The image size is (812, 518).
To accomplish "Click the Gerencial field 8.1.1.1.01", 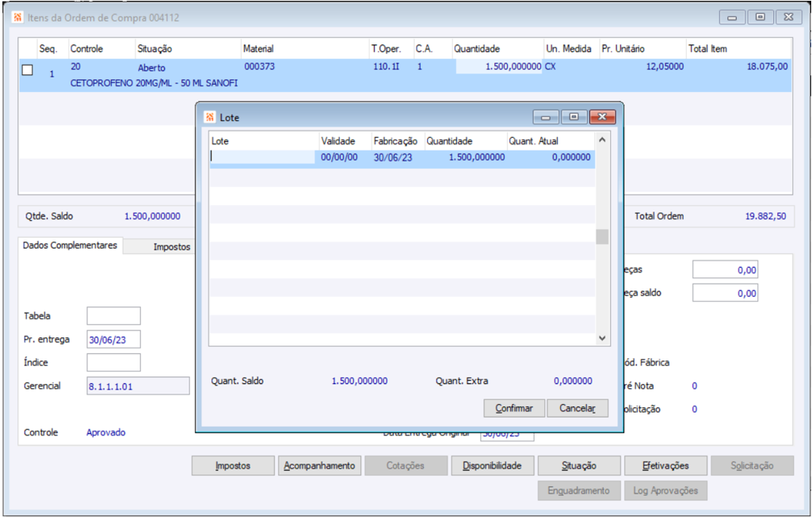I will tap(139, 386).
